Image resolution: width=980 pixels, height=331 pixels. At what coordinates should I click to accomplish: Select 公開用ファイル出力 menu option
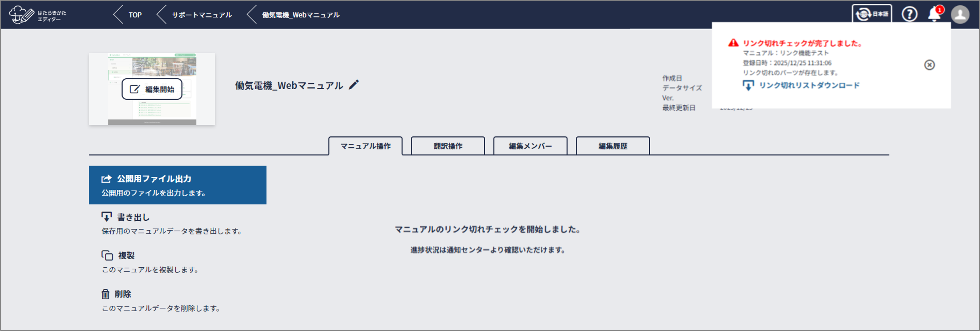click(x=178, y=185)
